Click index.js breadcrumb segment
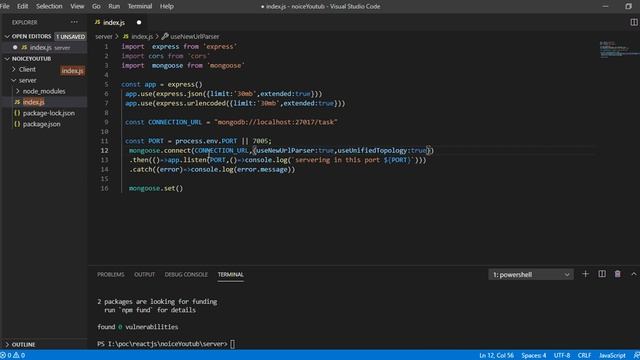 coord(142,37)
